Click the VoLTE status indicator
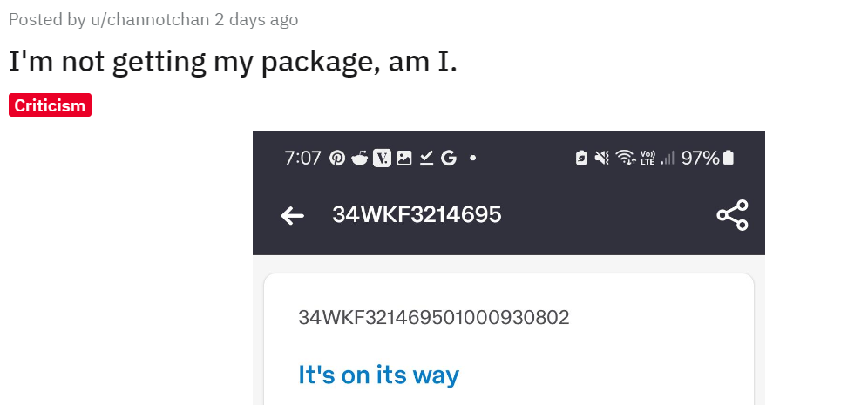Screen dimensions: 868x405 (648, 159)
